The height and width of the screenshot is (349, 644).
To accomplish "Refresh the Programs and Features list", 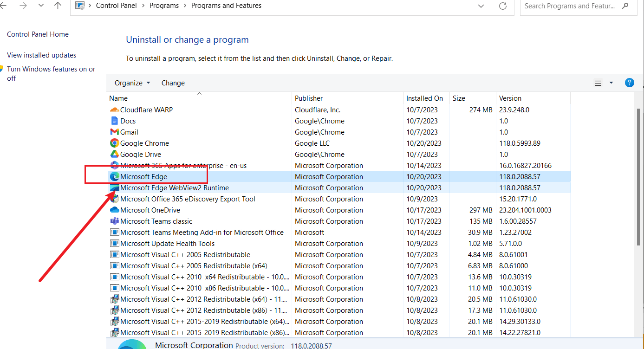I will coord(502,6).
